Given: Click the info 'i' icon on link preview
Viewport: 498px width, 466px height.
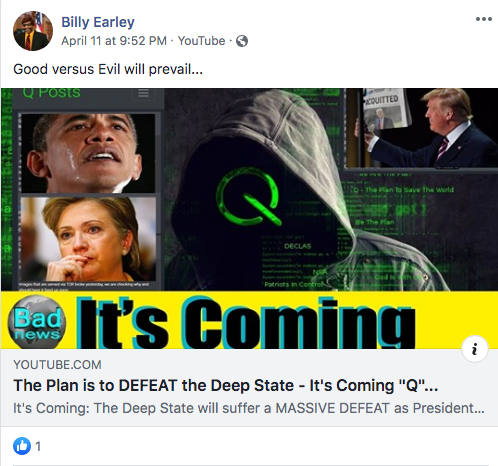Looking at the screenshot, I should tap(475, 349).
